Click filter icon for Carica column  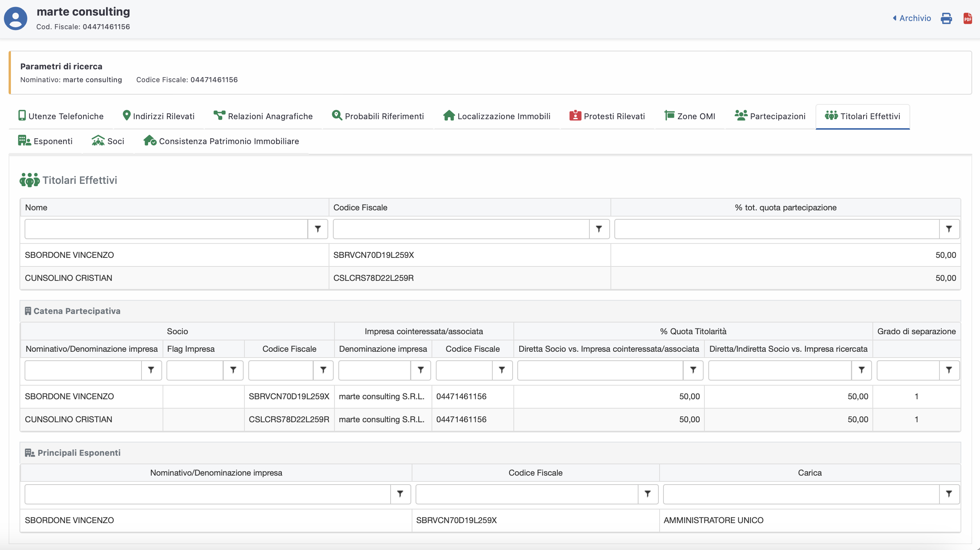pyautogui.click(x=949, y=494)
